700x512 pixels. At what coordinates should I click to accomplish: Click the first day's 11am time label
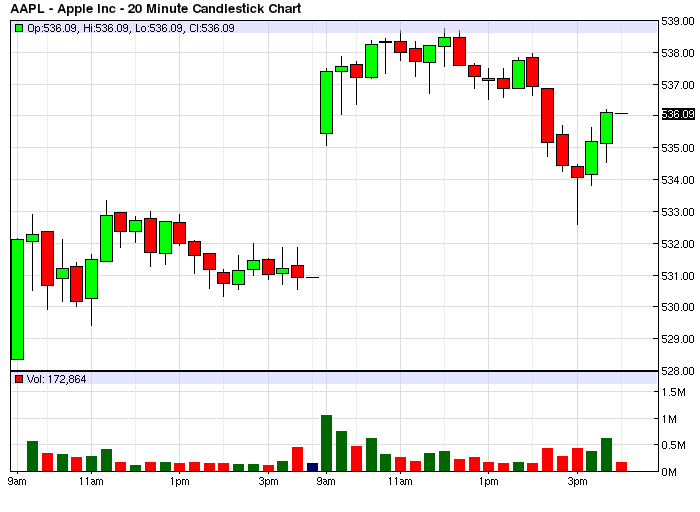(x=91, y=482)
